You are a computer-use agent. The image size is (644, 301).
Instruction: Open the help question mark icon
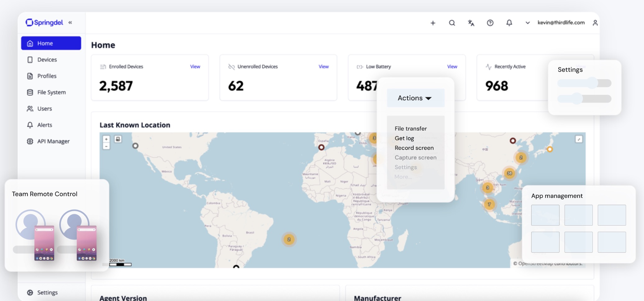coord(490,23)
